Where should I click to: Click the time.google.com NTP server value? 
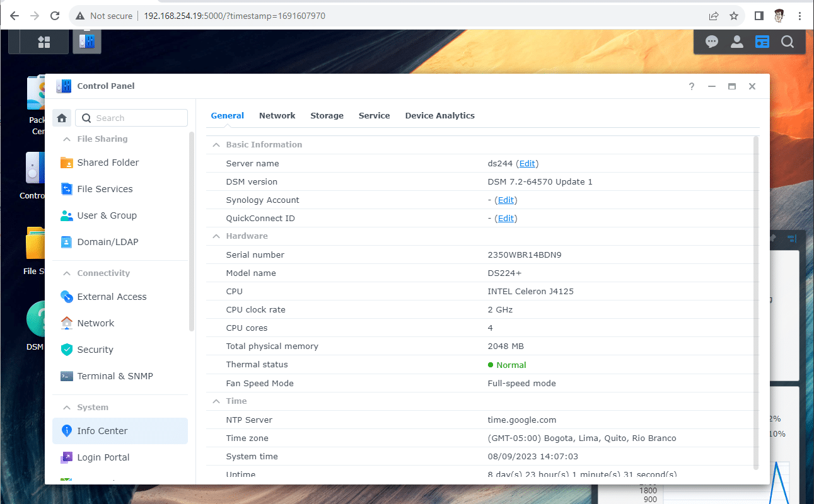click(522, 420)
